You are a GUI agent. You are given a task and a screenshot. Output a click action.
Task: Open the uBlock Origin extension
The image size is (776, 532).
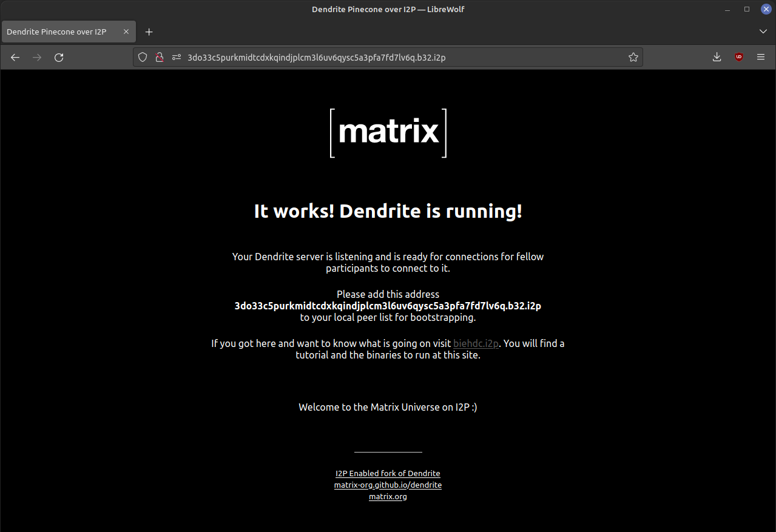(738, 57)
